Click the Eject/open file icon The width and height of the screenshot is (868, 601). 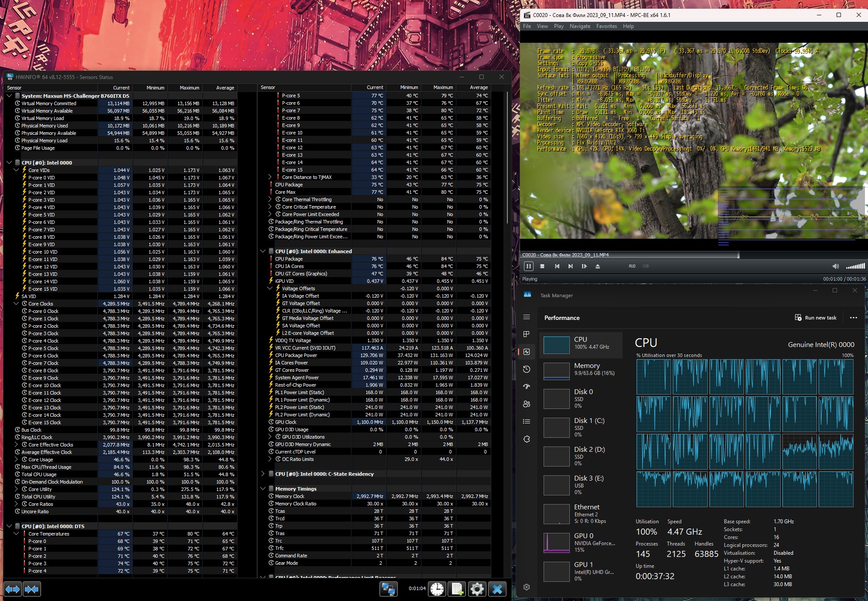pyautogui.click(x=598, y=266)
